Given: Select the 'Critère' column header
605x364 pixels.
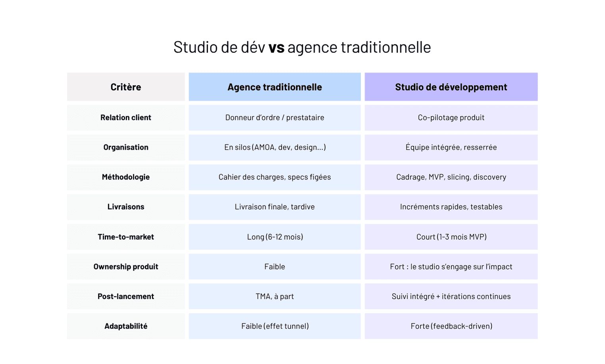Looking at the screenshot, I should (125, 87).
